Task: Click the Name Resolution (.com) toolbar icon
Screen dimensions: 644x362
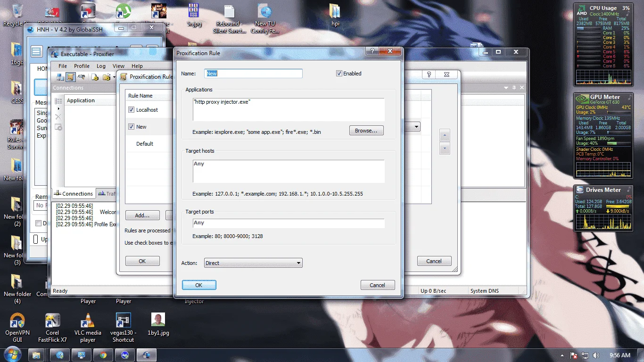Action: 81,77
